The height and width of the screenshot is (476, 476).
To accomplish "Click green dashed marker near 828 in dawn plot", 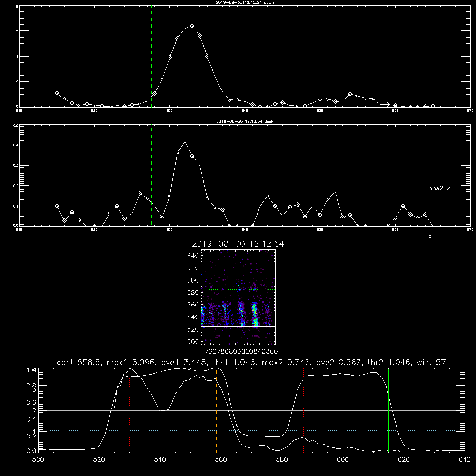I will 151,58.
